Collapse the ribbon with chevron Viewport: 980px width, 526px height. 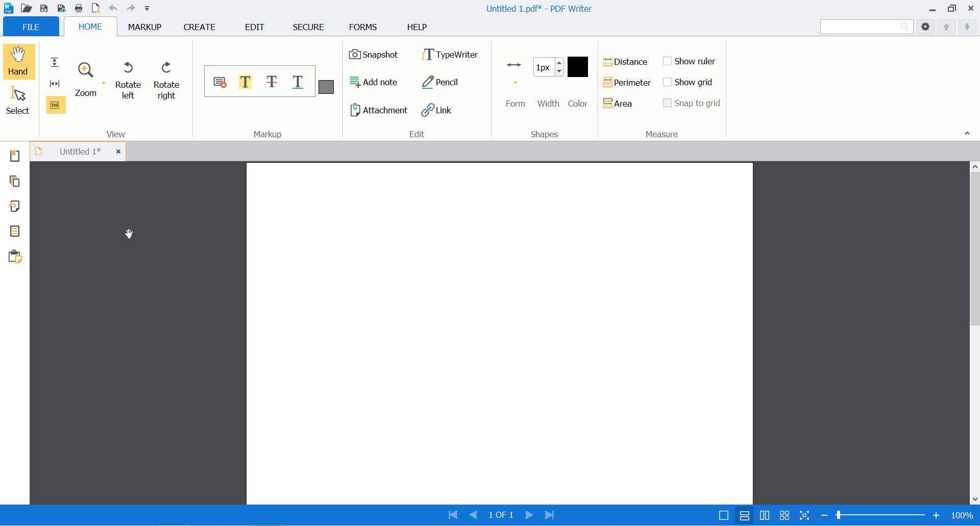click(x=967, y=133)
